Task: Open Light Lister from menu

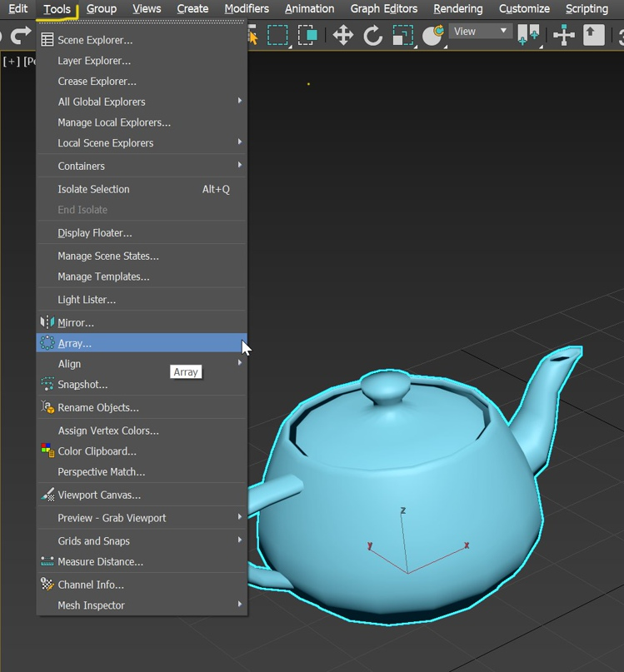Action: [142, 300]
